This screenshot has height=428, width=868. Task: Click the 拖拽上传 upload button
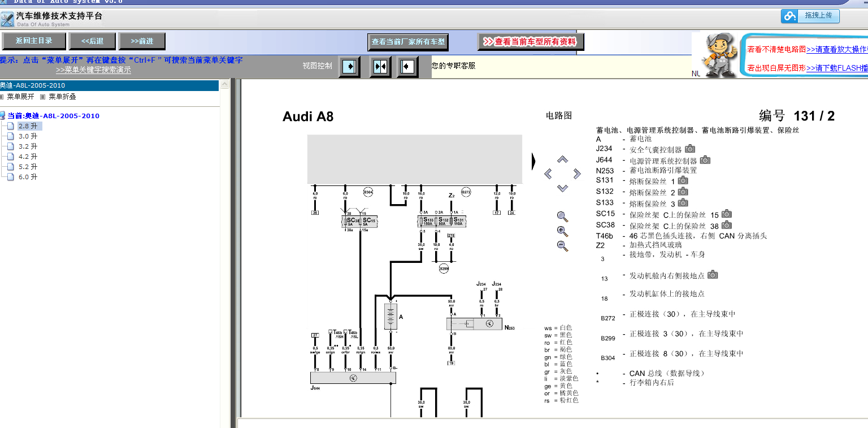[x=810, y=16]
